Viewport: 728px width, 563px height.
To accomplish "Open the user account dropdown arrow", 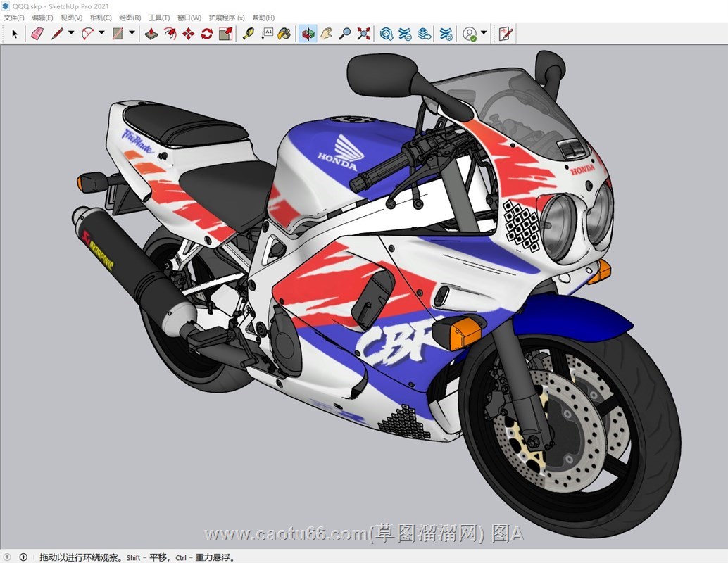I will 484,33.
